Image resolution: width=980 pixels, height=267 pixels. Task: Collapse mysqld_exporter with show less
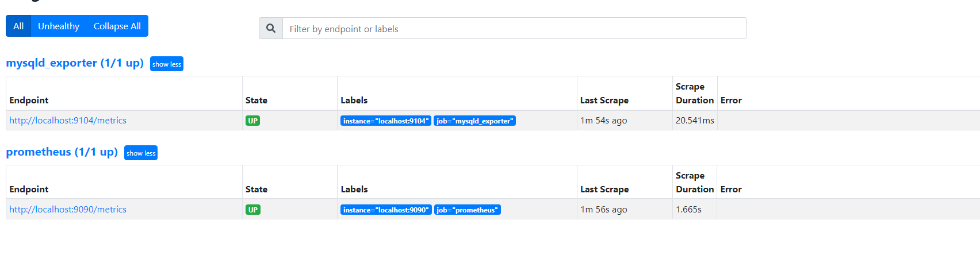pyautogui.click(x=167, y=64)
